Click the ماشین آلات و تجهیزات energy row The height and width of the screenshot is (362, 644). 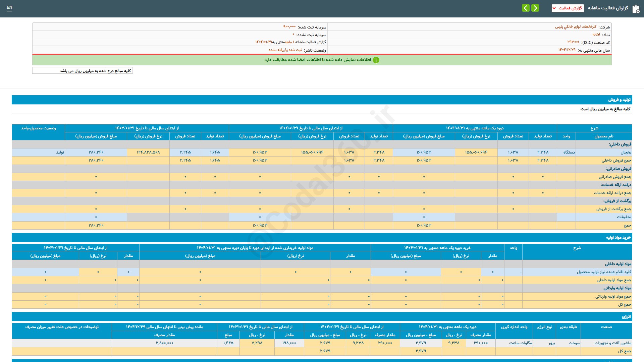coord(613,343)
